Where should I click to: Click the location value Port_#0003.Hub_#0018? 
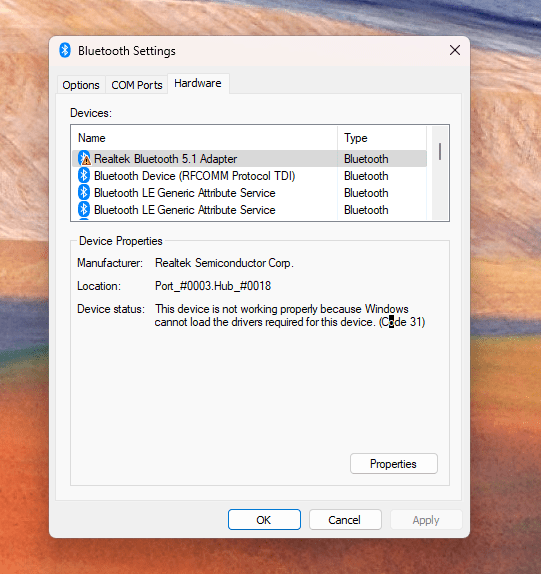pos(213,286)
